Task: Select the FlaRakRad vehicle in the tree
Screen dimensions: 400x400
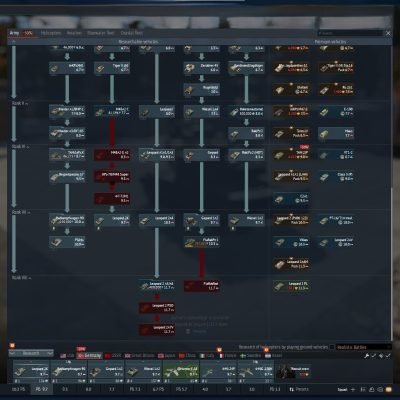Action: pyautogui.click(x=202, y=286)
